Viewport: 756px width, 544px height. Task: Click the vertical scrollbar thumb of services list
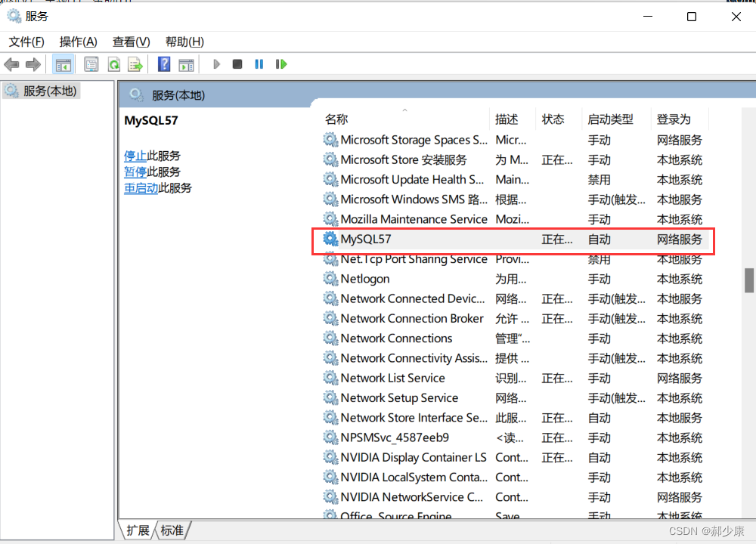(x=748, y=280)
